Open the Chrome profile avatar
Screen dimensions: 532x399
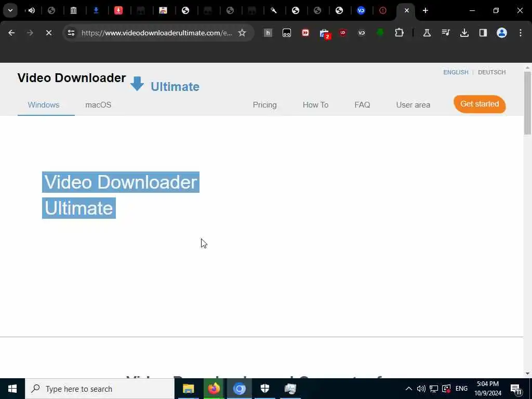(502, 33)
